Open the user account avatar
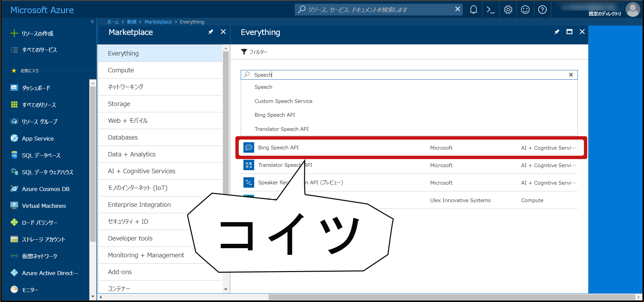Screen dimensions: 644x302 click(x=633, y=9)
